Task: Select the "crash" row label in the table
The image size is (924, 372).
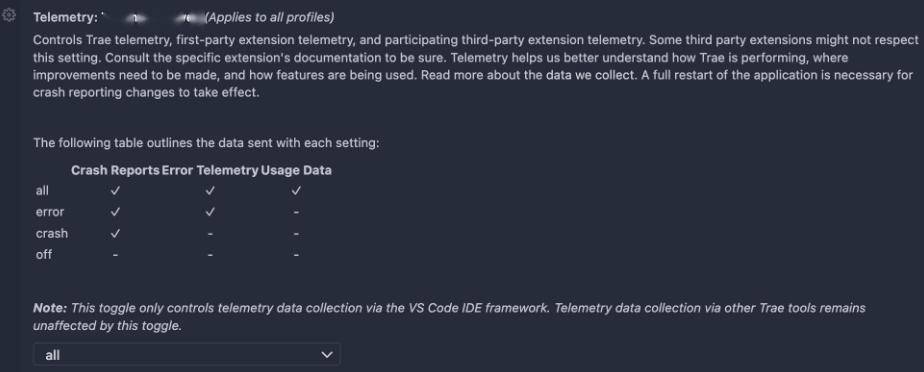Action: pos(52,233)
